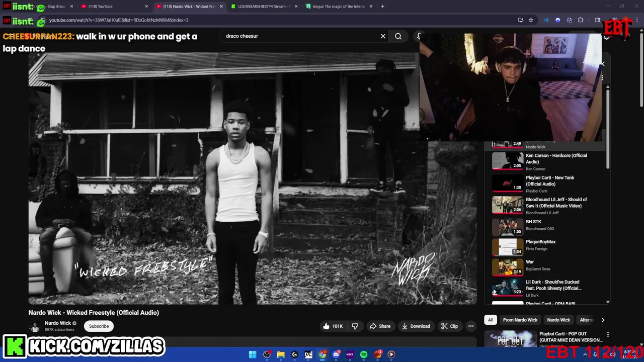Click 'Nardo Wick - Wicked Freestyle (Official Audio)' title
The width and height of the screenshot is (644, 362).
(94, 312)
